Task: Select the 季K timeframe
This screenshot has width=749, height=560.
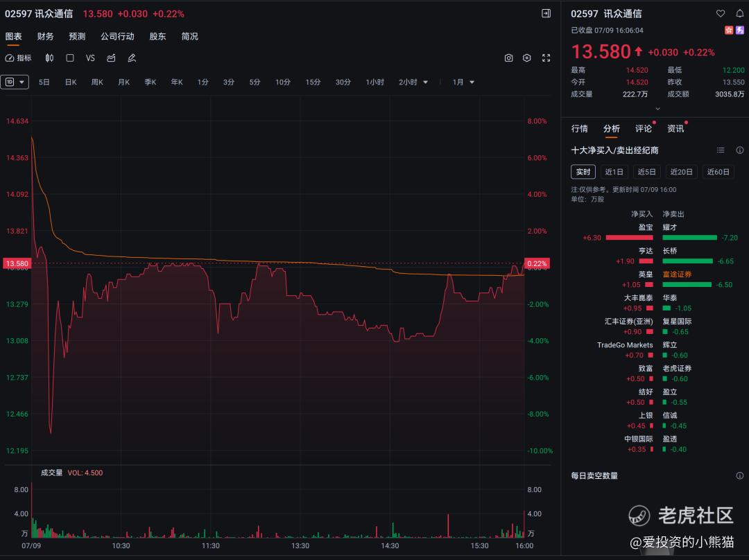Action: pyautogui.click(x=150, y=82)
